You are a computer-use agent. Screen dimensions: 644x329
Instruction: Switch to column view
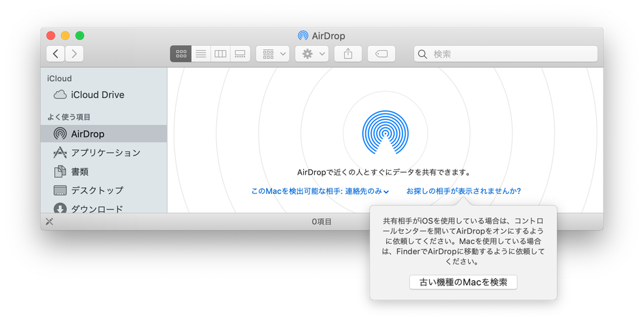[x=220, y=54]
